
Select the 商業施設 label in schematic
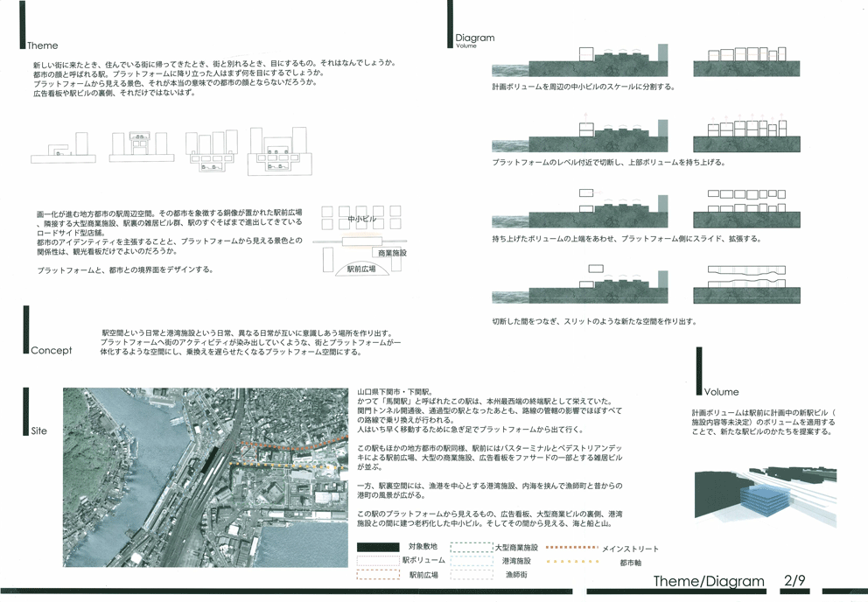pyautogui.click(x=393, y=253)
